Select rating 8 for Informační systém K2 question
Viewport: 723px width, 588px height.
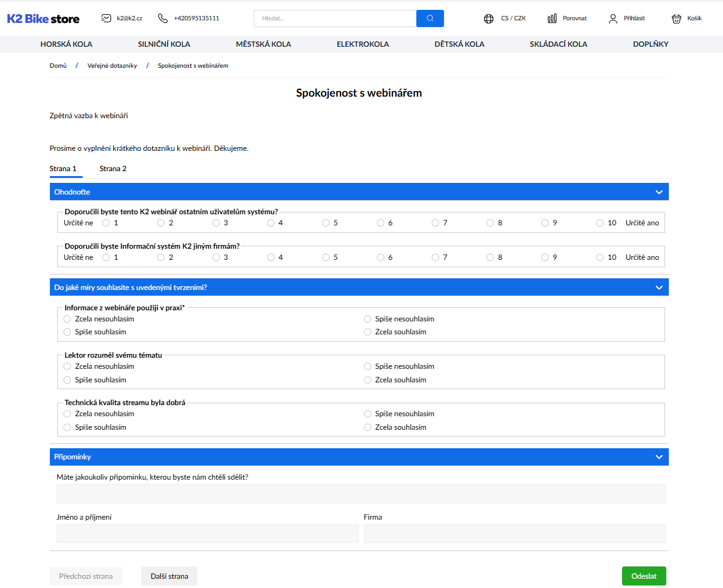pyautogui.click(x=490, y=257)
